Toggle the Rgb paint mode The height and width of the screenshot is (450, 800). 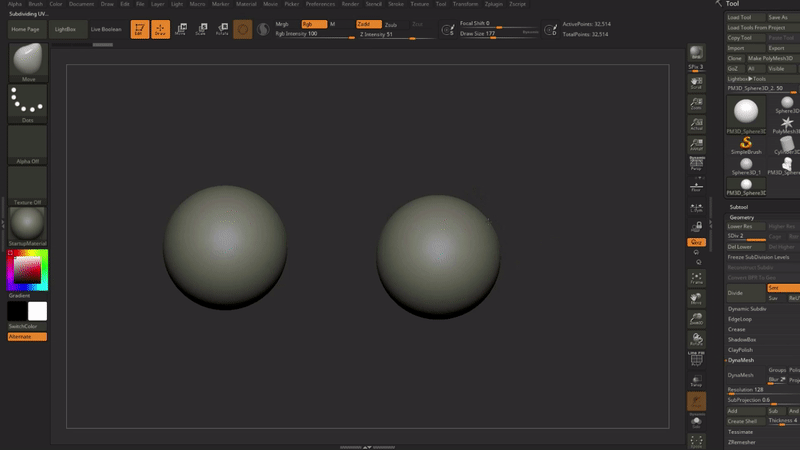click(314, 24)
